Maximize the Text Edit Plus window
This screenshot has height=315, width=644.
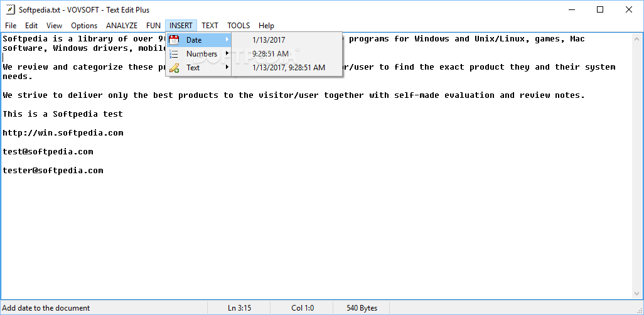coord(599,10)
